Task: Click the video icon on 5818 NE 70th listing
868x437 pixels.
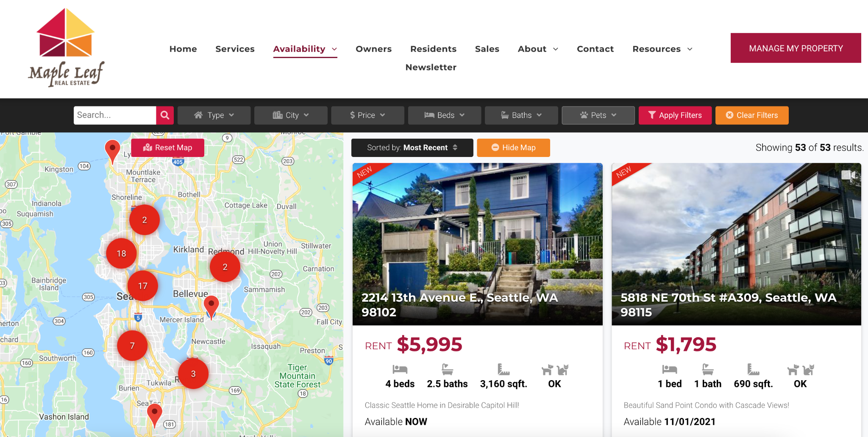Action: tap(848, 175)
